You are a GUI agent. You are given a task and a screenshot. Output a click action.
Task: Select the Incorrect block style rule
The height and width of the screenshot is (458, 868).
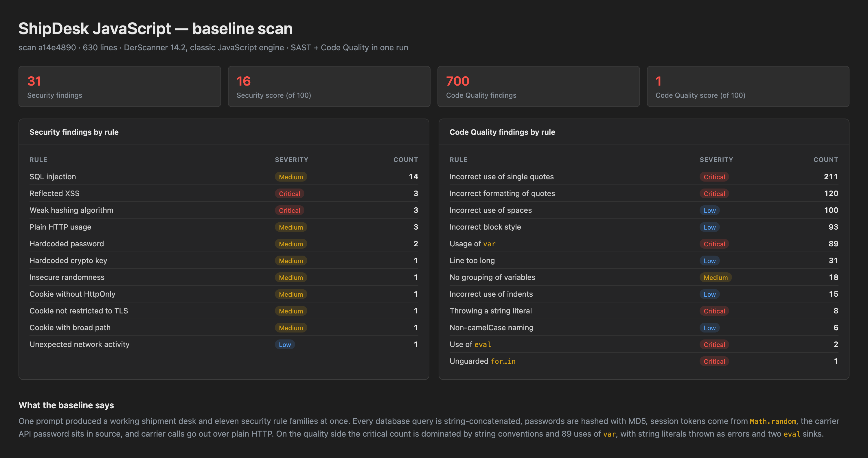click(485, 227)
